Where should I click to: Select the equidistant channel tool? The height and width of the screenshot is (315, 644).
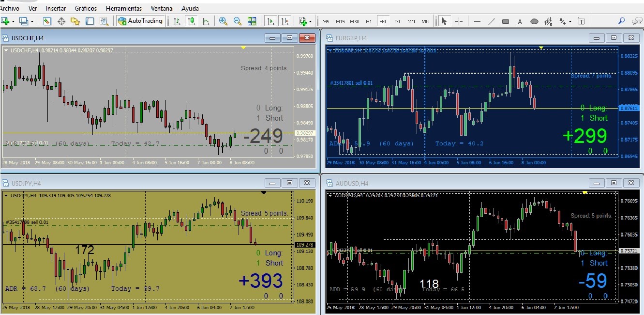pos(548,21)
